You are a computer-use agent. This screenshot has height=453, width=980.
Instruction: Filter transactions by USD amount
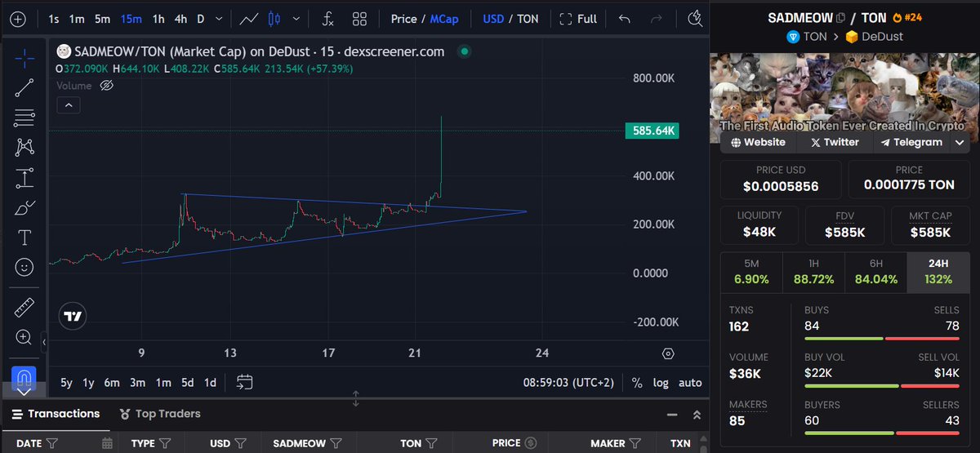(x=242, y=443)
